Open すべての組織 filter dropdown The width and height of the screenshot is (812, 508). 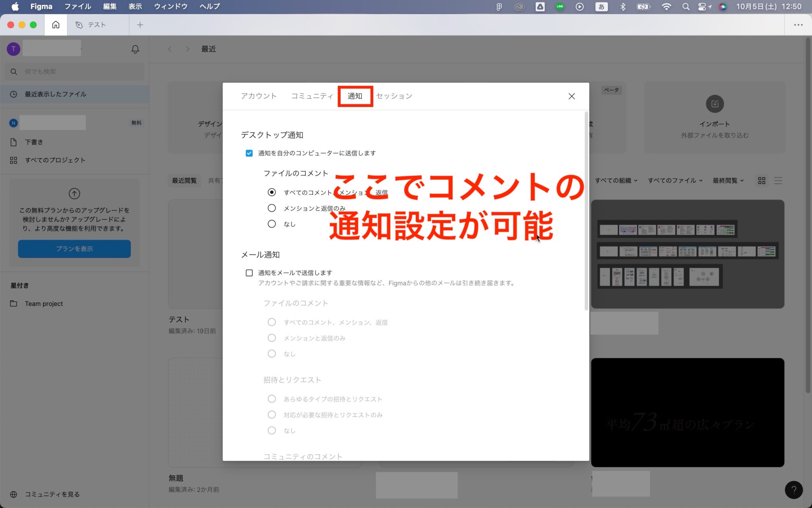(x=616, y=181)
